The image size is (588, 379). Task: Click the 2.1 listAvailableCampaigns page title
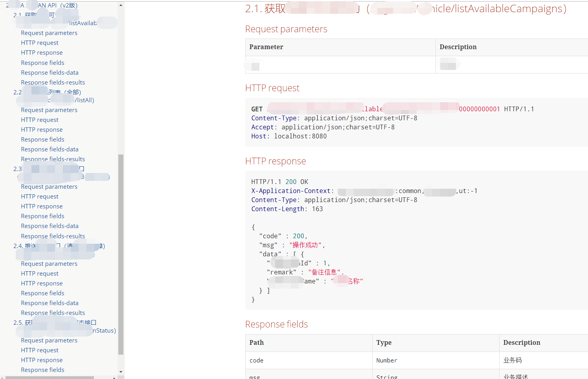(x=406, y=9)
